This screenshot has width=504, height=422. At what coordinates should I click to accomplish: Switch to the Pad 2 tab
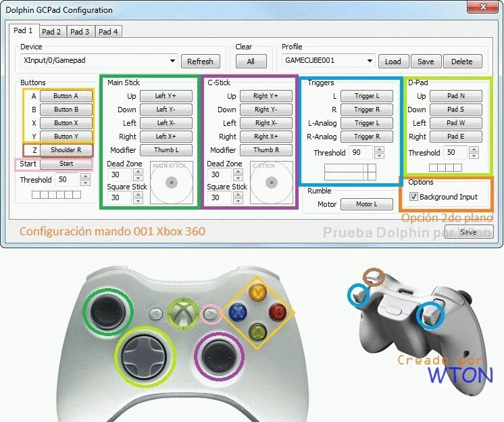point(51,32)
